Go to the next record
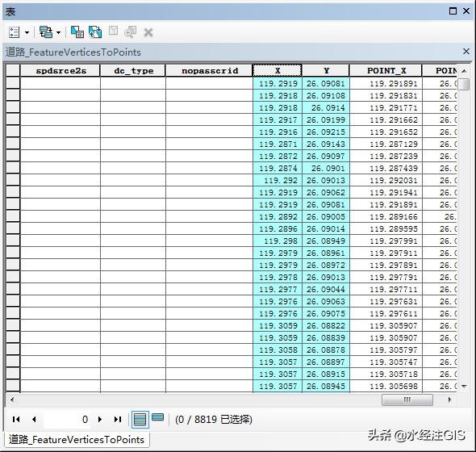Image resolution: width=476 pixels, height=452 pixels. click(100, 419)
